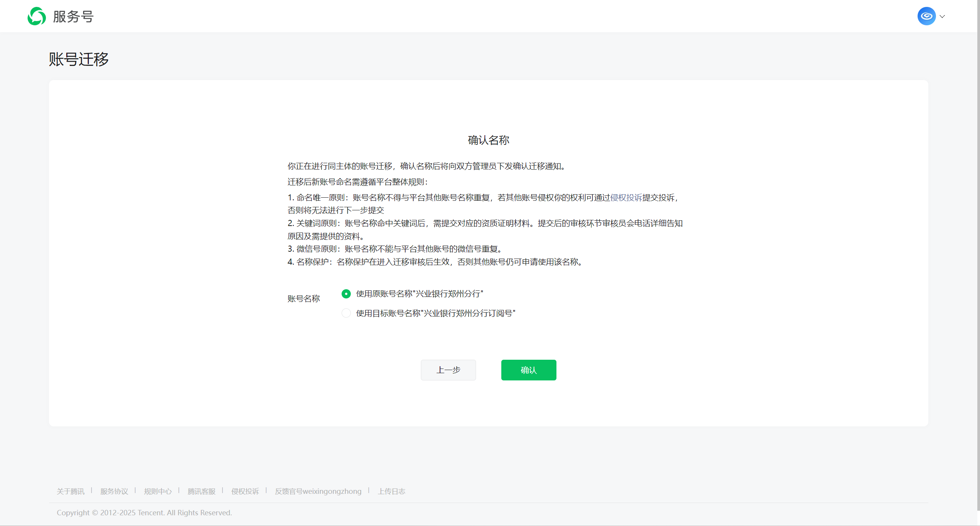Click the 账号名称 field label

(303, 299)
